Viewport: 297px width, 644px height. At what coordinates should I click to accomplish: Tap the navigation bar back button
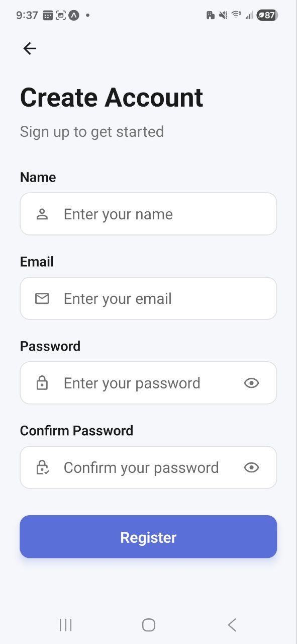(232, 625)
